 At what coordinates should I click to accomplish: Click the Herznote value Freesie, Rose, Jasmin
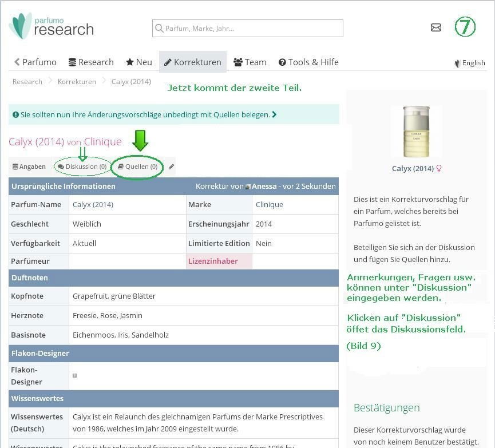point(108,316)
